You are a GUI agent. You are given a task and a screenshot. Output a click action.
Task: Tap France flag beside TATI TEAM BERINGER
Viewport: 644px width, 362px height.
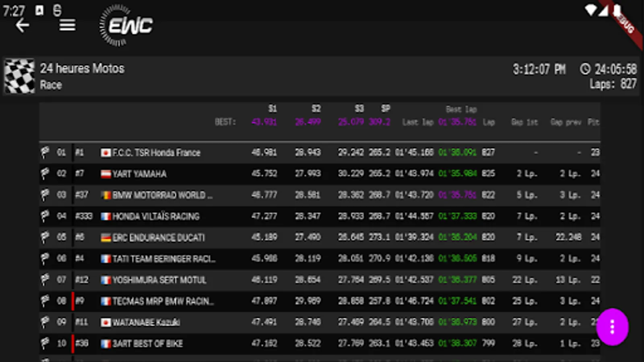pos(106,259)
